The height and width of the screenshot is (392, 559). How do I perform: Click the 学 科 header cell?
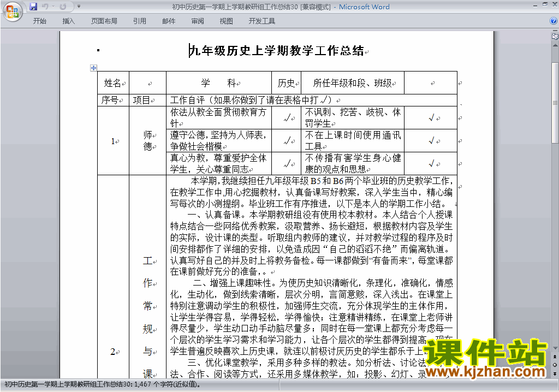pyautogui.click(x=219, y=83)
